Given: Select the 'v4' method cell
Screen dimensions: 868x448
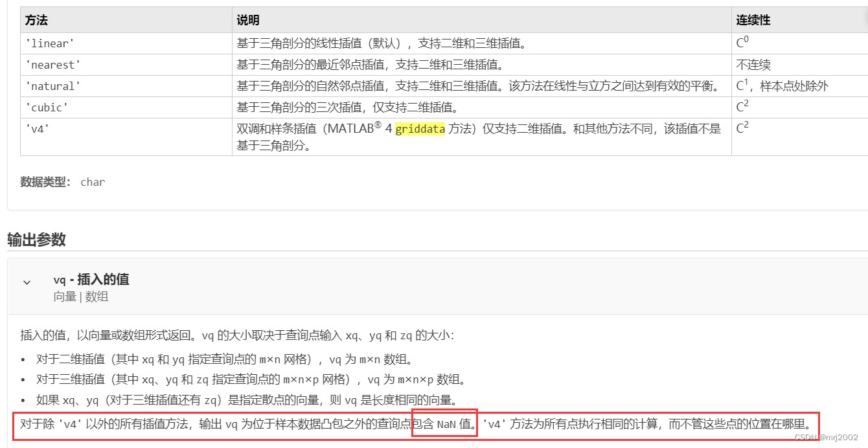Looking at the screenshot, I should coord(126,137).
